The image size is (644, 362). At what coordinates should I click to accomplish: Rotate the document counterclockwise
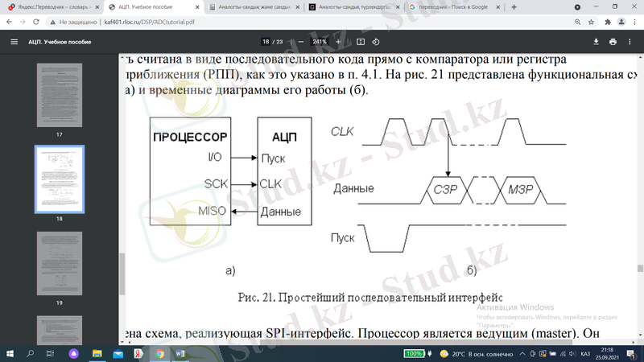click(376, 42)
